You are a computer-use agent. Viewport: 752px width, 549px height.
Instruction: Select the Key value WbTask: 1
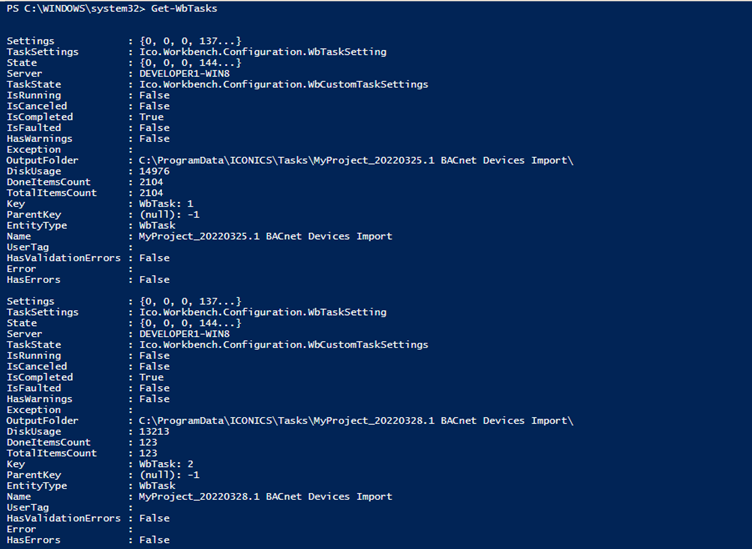[167, 204]
